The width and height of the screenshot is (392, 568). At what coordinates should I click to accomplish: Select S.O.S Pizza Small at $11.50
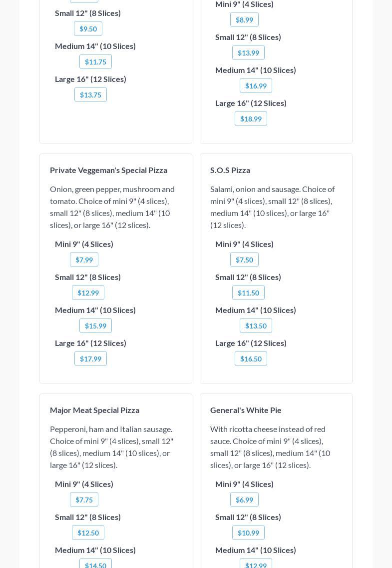248,293
